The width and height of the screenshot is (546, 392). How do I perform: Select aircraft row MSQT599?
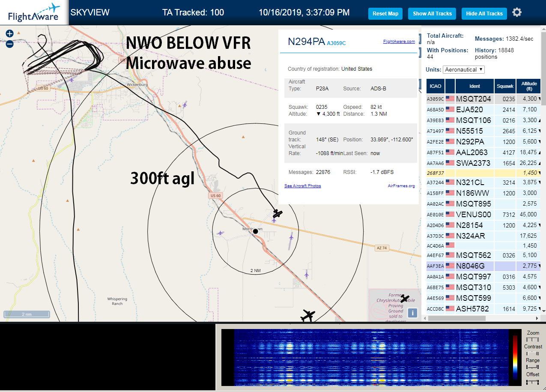click(484, 298)
